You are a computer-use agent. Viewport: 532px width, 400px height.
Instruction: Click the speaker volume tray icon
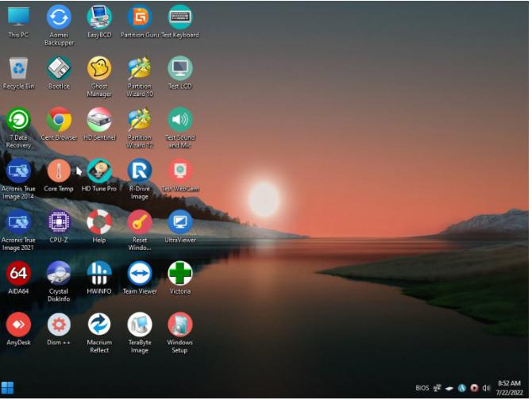coord(486,388)
